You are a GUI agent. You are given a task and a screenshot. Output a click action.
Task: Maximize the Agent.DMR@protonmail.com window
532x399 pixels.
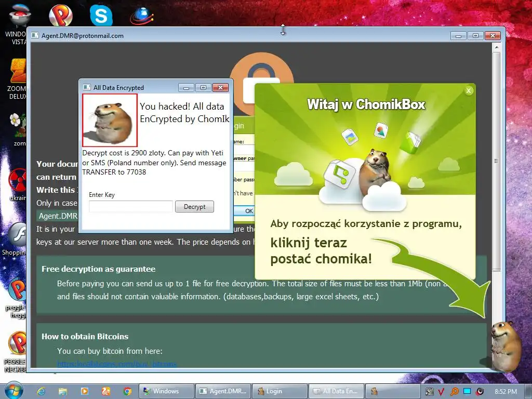[x=475, y=36]
